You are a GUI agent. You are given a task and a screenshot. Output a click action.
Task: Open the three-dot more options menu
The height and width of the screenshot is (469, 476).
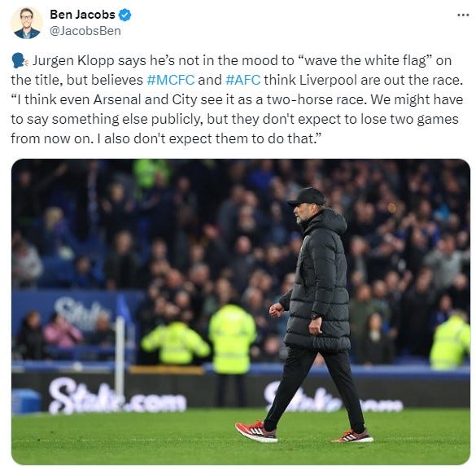(x=463, y=15)
